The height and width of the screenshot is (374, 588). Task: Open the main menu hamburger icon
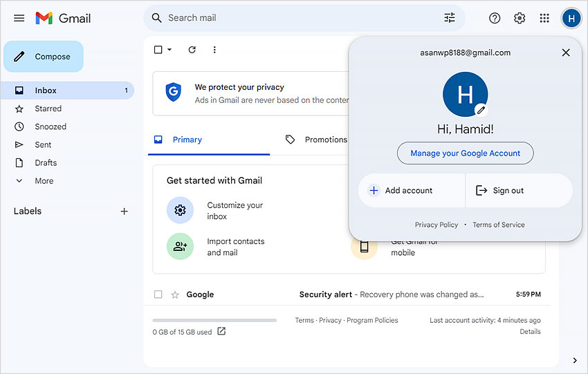[19, 18]
